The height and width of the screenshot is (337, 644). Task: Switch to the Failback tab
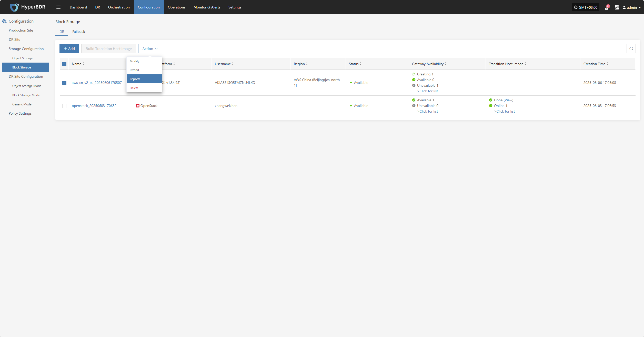[x=78, y=32]
